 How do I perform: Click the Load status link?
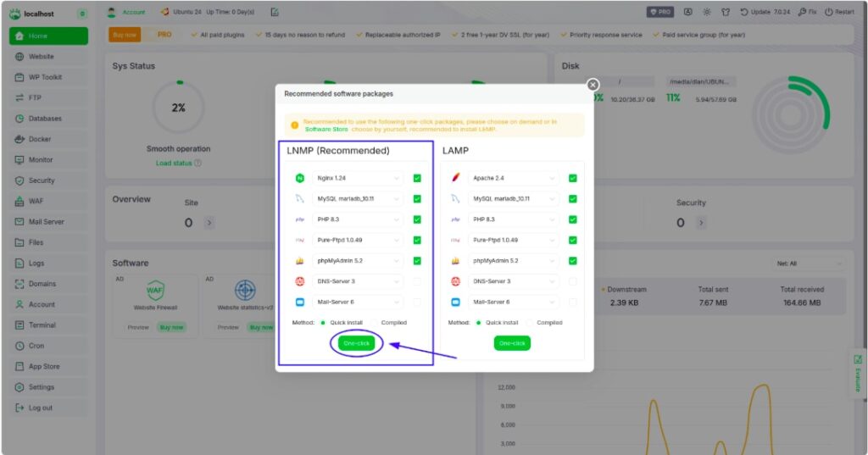point(174,164)
